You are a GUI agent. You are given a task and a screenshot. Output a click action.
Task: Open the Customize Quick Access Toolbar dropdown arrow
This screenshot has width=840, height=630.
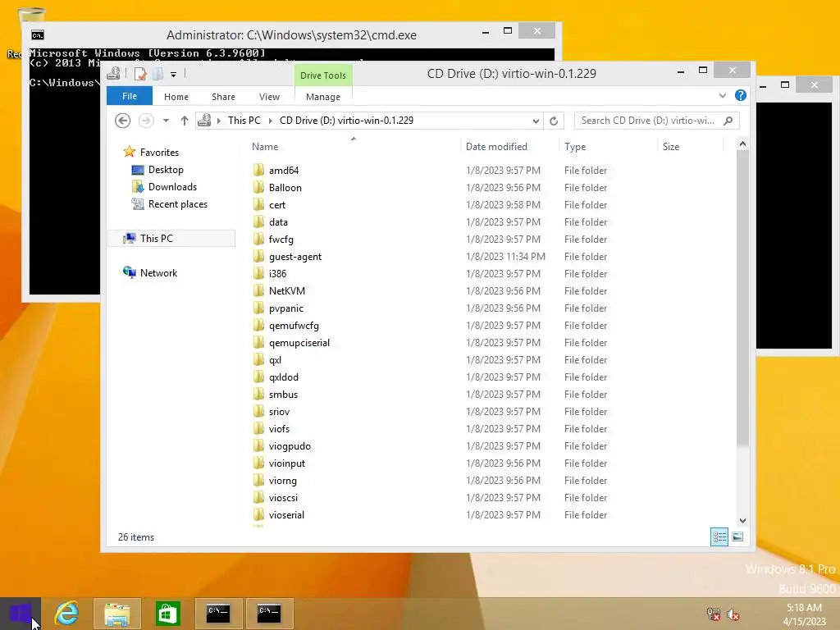pyautogui.click(x=174, y=75)
